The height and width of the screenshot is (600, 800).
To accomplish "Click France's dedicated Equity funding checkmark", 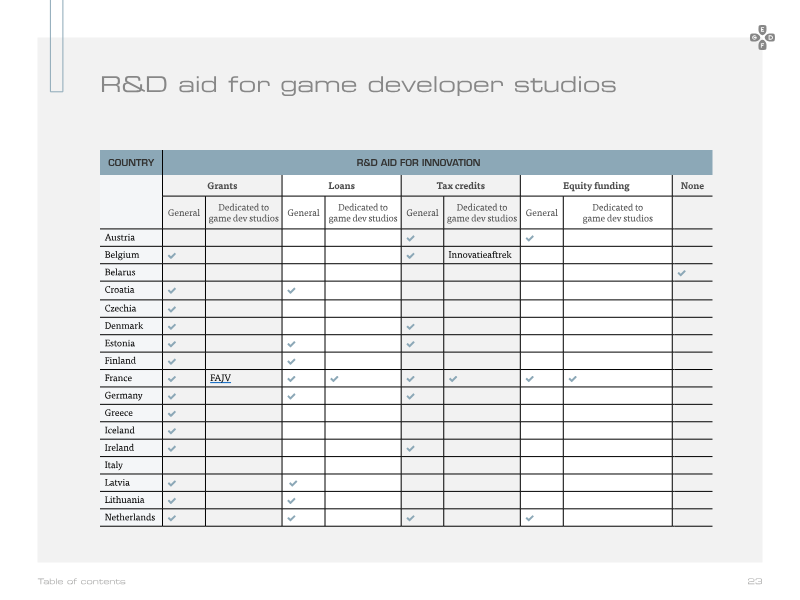I will click(x=572, y=379).
